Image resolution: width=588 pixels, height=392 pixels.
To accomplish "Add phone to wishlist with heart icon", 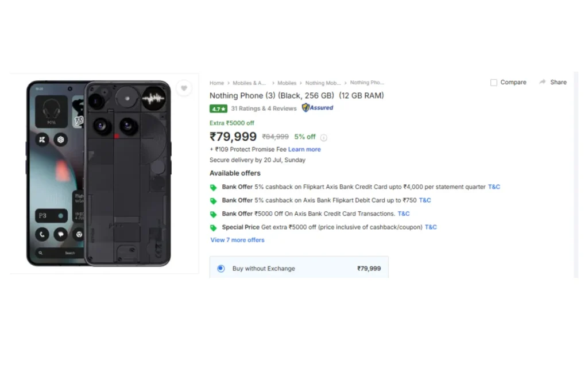I will click(x=184, y=88).
